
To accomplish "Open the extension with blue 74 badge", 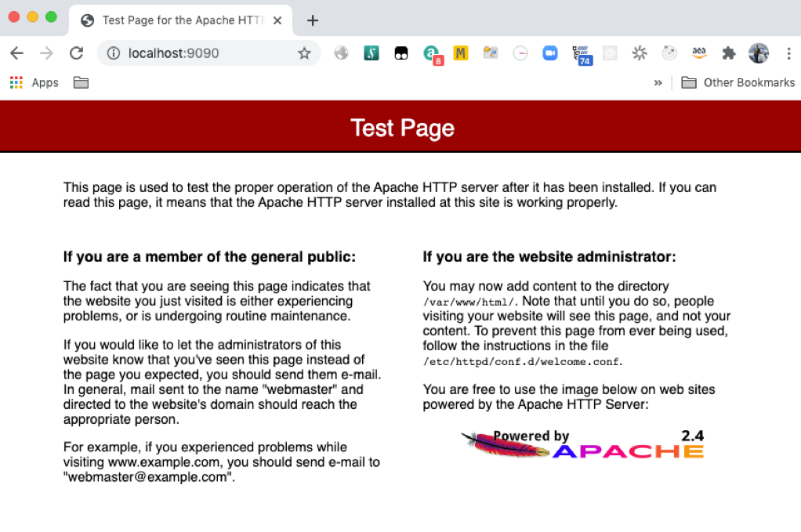I will click(582, 55).
